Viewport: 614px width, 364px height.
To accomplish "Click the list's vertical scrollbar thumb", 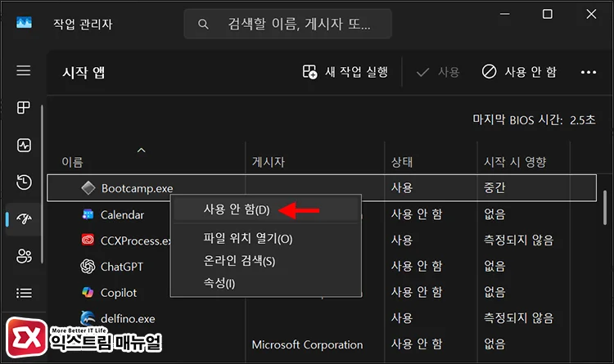I will click(x=605, y=208).
